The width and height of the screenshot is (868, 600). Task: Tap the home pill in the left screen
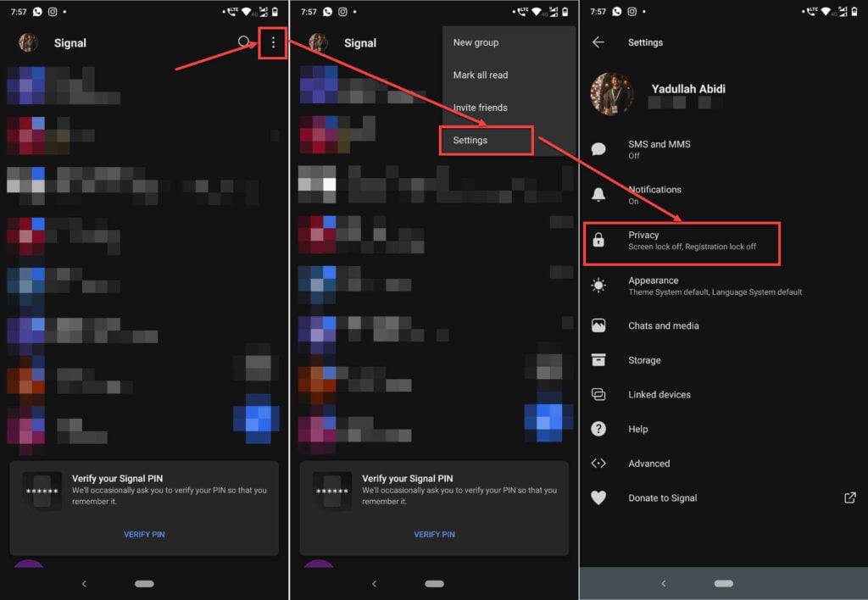tap(144, 583)
